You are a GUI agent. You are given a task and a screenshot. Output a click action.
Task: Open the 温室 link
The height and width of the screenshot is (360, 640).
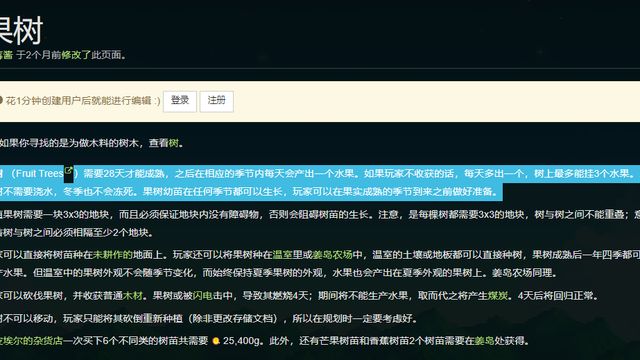(x=282, y=255)
